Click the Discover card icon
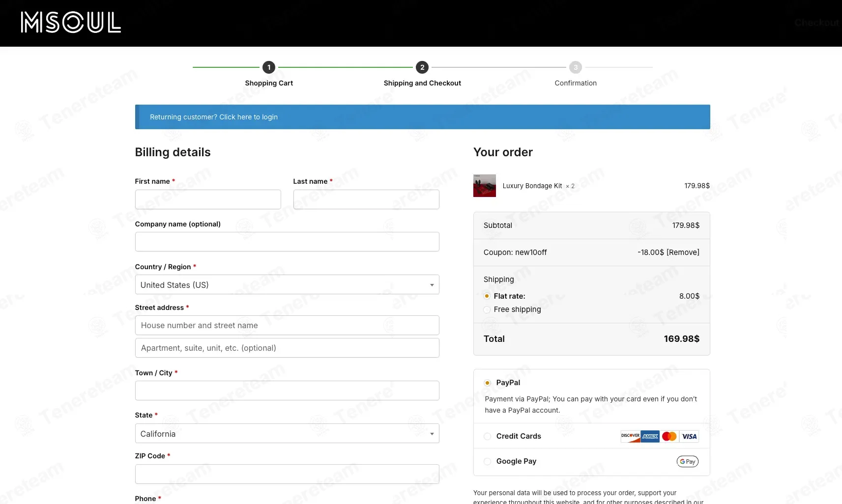The image size is (842, 504). (x=630, y=436)
